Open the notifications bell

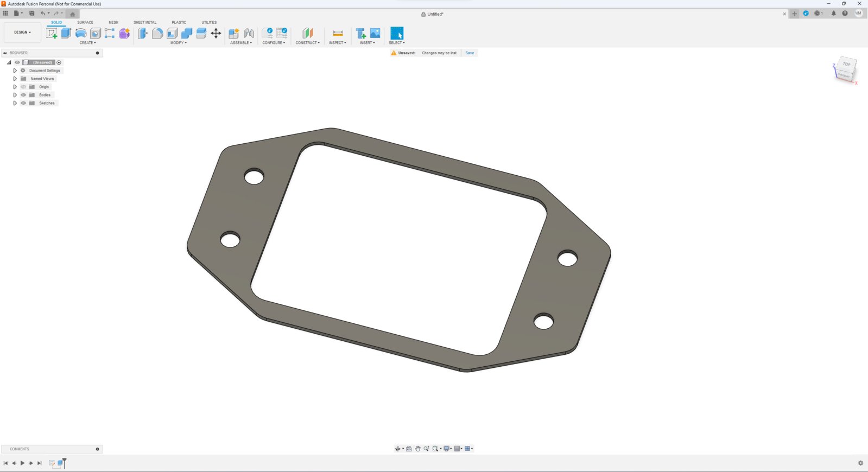(x=834, y=13)
